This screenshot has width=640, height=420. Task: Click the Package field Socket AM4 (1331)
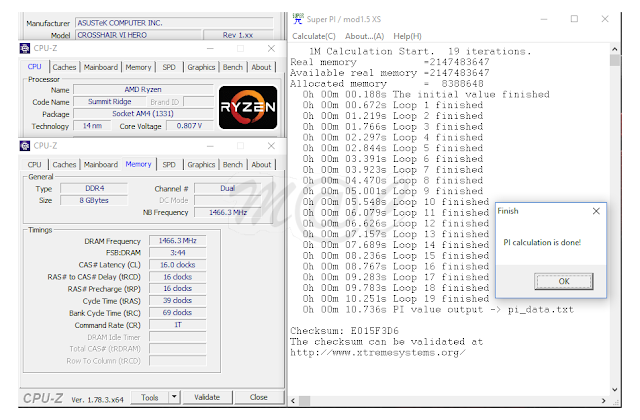point(143,114)
